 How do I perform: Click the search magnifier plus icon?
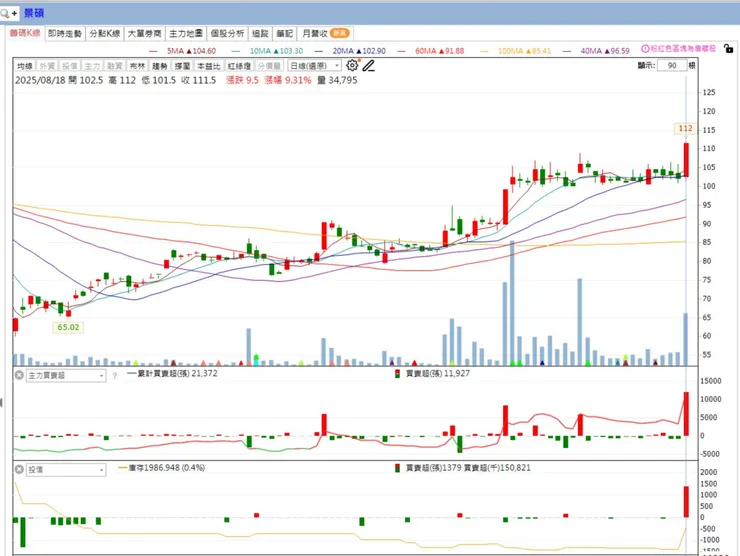point(9,13)
